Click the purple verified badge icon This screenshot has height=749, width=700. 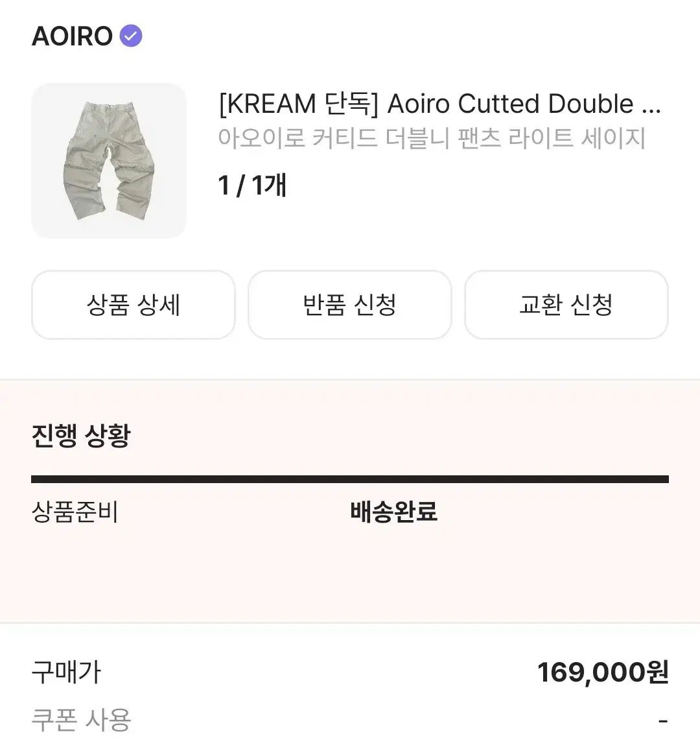tap(130, 36)
